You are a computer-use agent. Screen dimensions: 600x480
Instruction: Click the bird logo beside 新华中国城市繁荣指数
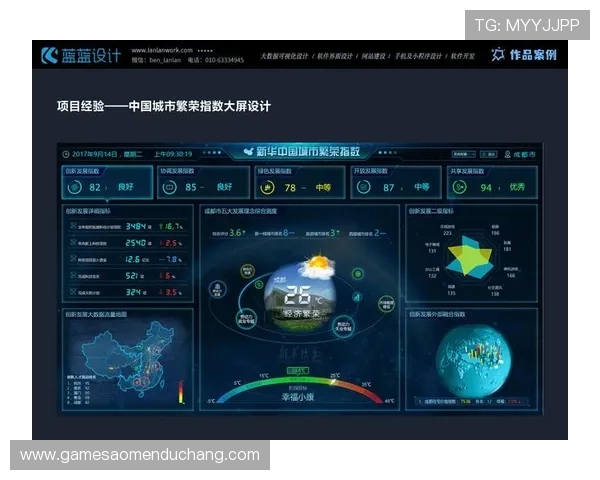(x=249, y=152)
